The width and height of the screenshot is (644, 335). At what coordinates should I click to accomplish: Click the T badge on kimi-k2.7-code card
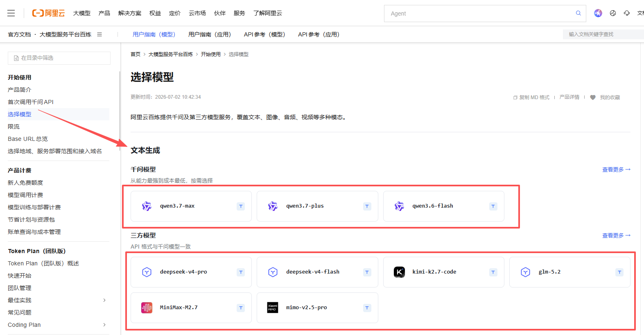pos(493,272)
